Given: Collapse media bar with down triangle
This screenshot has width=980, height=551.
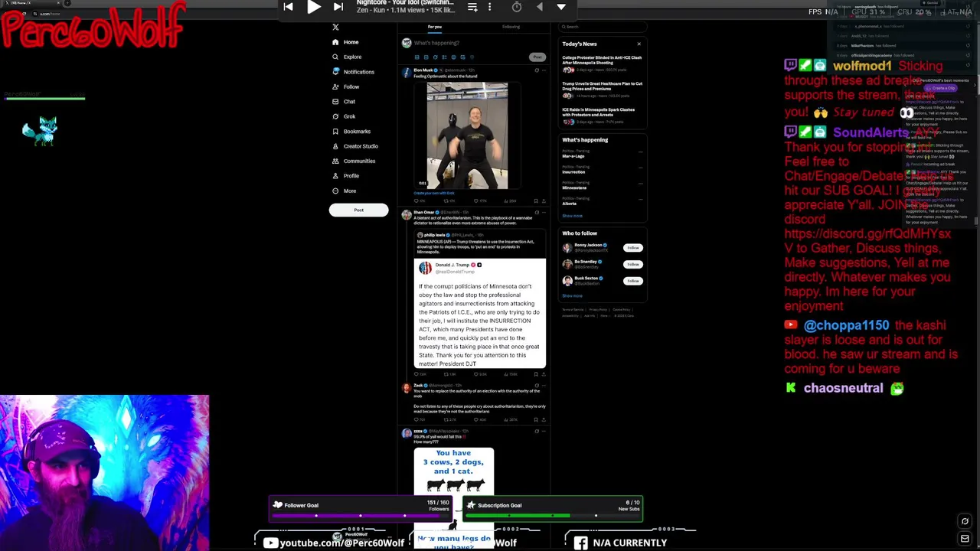Looking at the screenshot, I should click(561, 7).
